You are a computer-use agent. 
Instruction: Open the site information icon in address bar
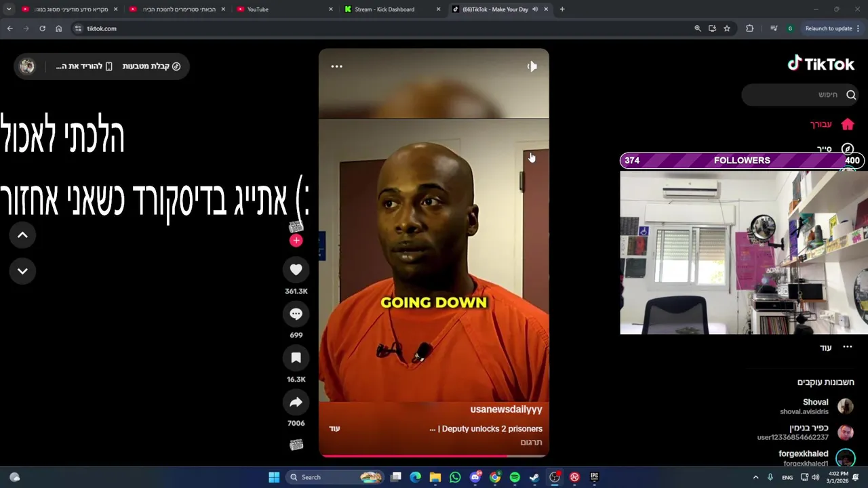[78, 28]
